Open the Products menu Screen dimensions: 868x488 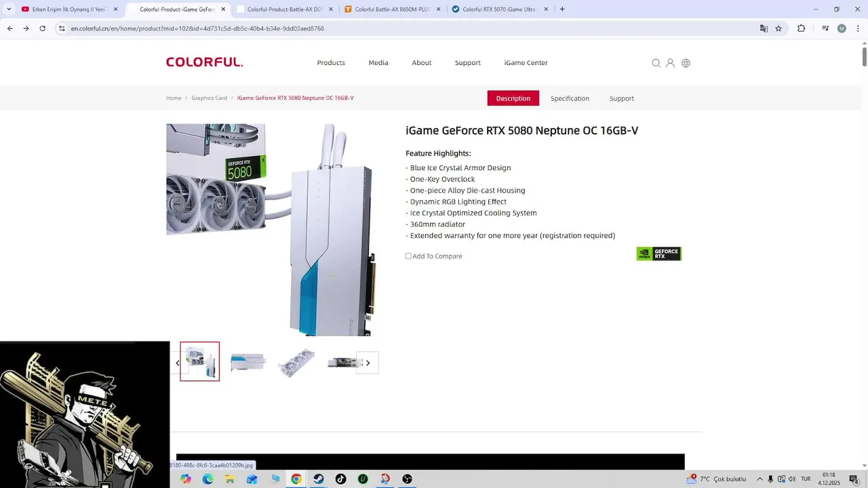(331, 62)
